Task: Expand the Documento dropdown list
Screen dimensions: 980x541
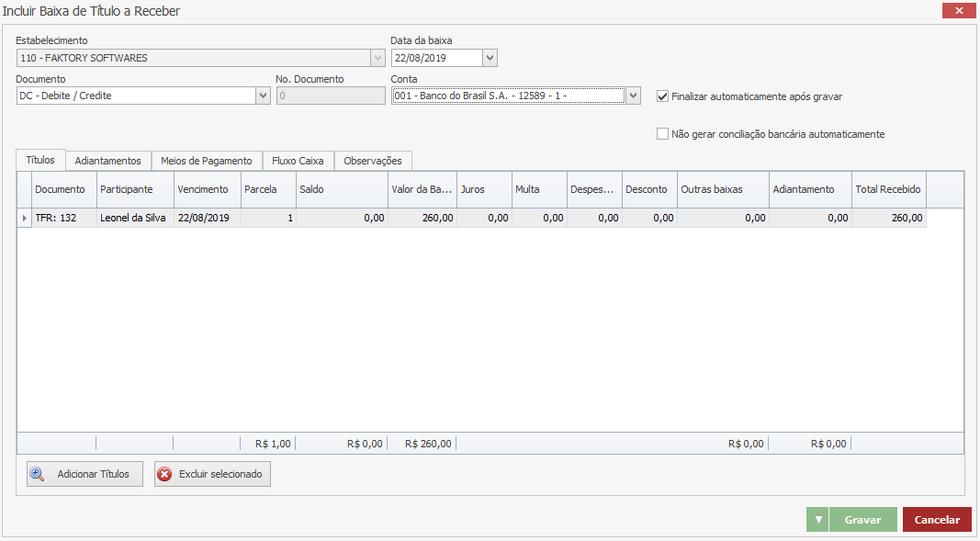Action: 263,96
